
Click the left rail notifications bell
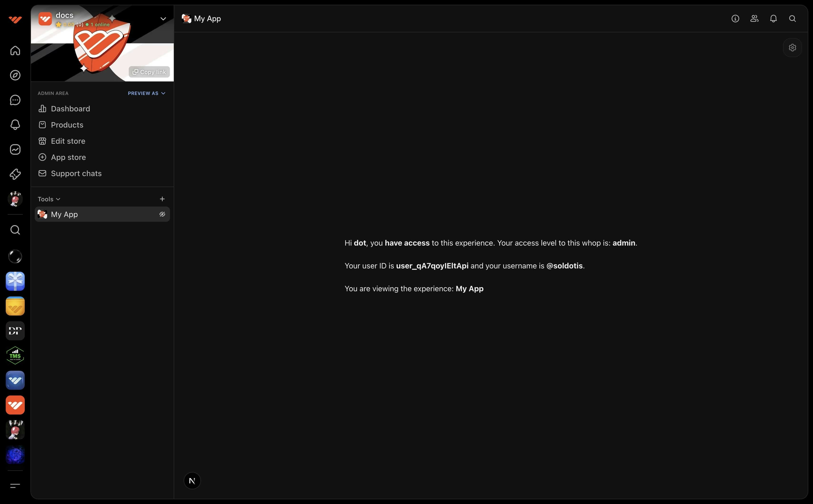click(x=15, y=125)
